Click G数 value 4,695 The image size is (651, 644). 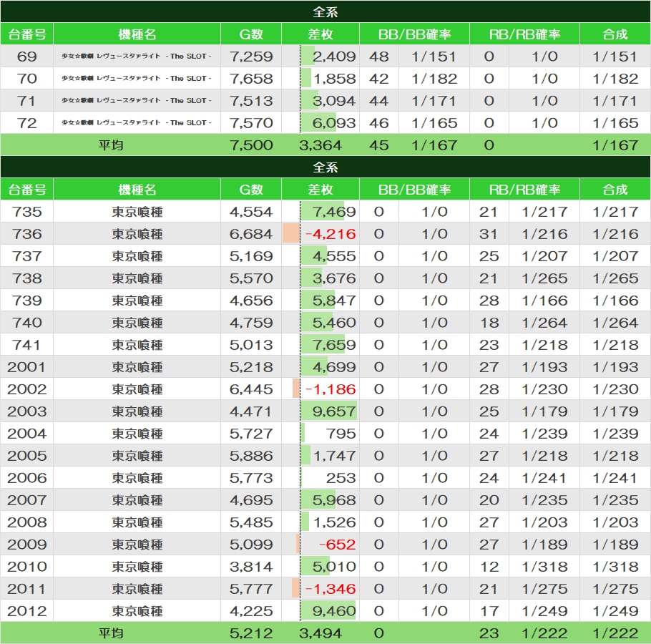pyautogui.click(x=251, y=500)
